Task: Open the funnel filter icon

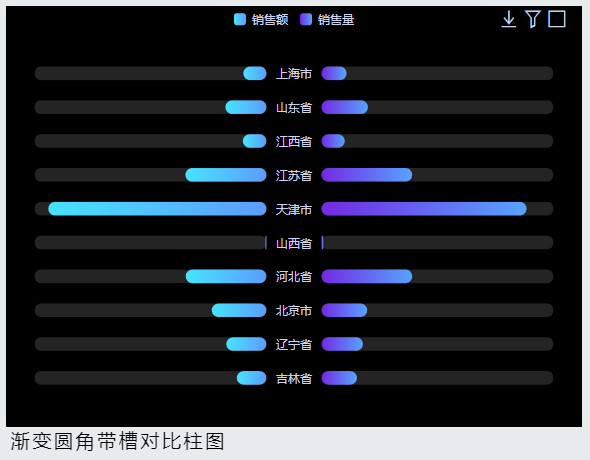Action: 532,19
